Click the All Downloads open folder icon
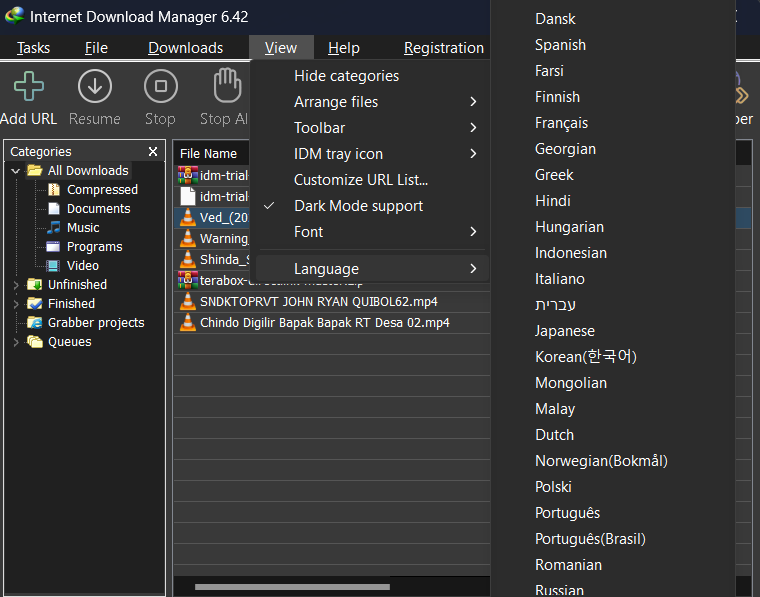 [x=35, y=170]
